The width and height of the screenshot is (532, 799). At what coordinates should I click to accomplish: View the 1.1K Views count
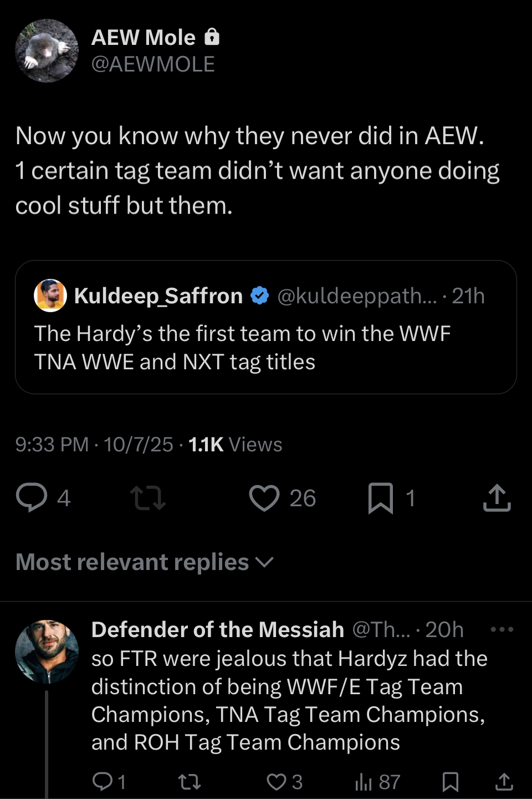[x=235, y=445]
